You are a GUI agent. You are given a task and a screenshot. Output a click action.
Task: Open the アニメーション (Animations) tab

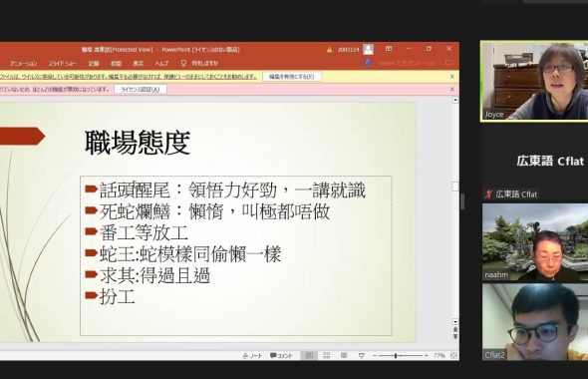coord(23,63)
